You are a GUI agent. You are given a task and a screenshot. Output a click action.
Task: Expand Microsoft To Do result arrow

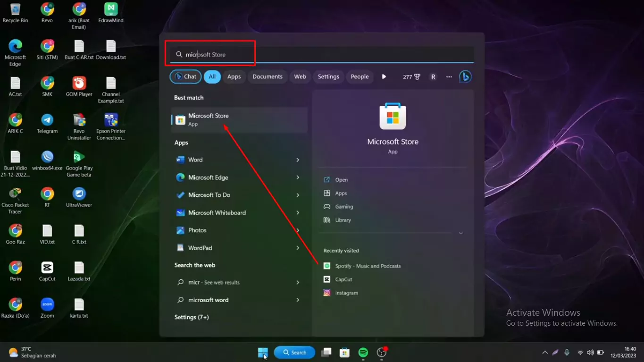[298, 195]
